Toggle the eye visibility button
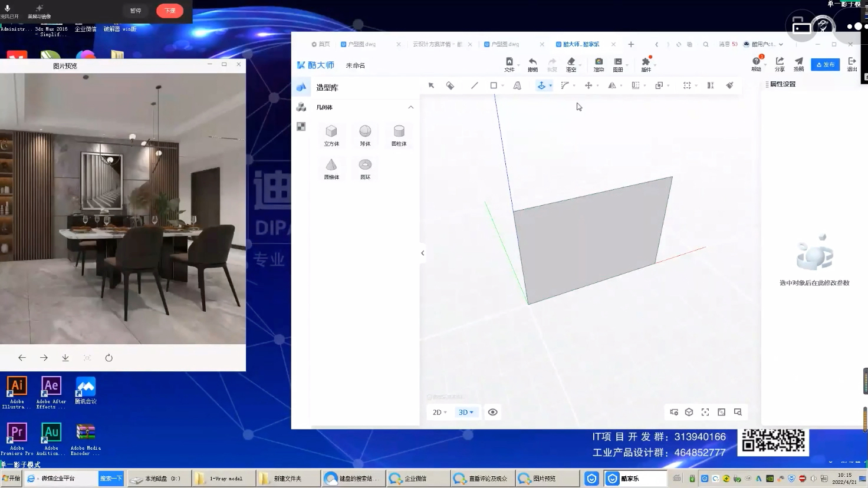The image size is (868, 488). (x=493, y=412)
